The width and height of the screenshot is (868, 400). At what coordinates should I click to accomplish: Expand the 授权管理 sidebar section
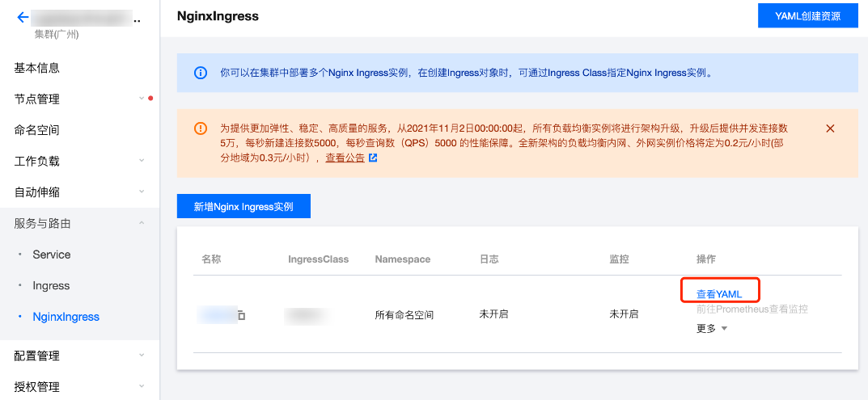(80, 387)
